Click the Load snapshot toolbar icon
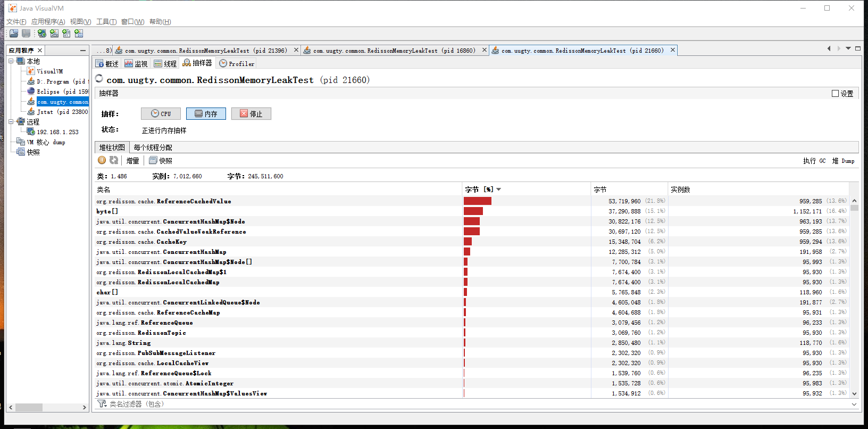The image size is (868, 429). point(14,34)
